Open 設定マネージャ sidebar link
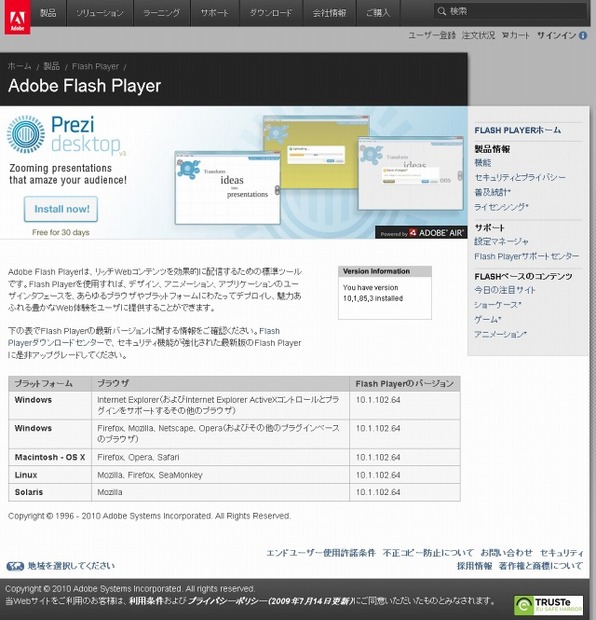Screen dimensions: 596x620 501,241
